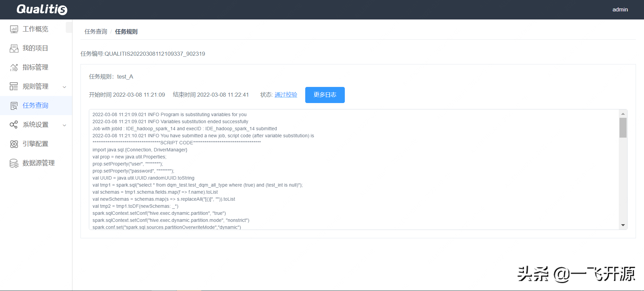The height and width of the screenshot is (291, 644).
Task: Select 指标管理 in the sidebar
Action: pyautogui.click(x=36, y=67)
